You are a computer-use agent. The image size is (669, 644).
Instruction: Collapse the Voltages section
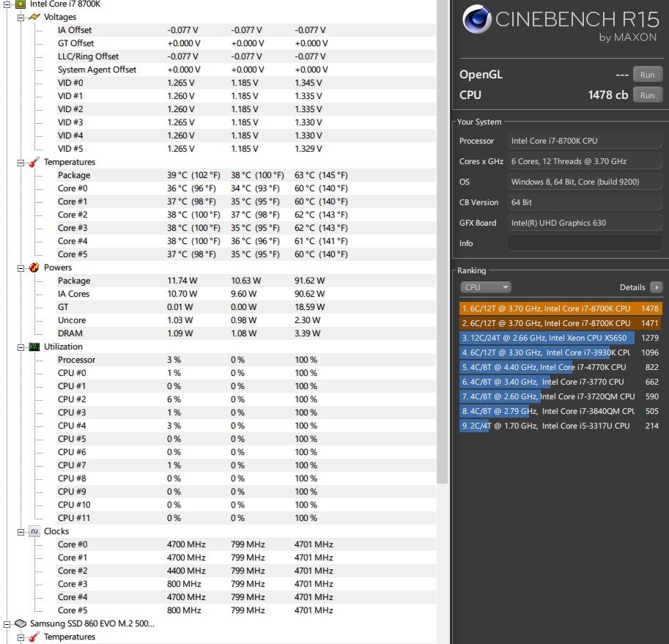[21, 18]
